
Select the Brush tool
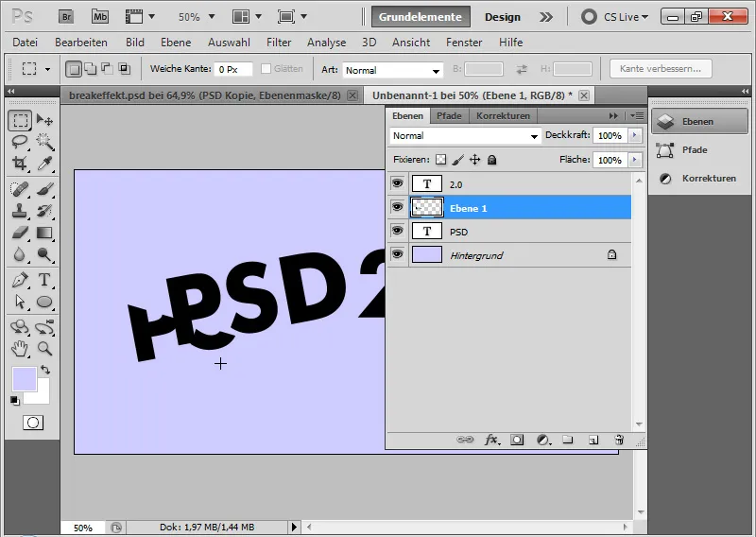point(44,189)
